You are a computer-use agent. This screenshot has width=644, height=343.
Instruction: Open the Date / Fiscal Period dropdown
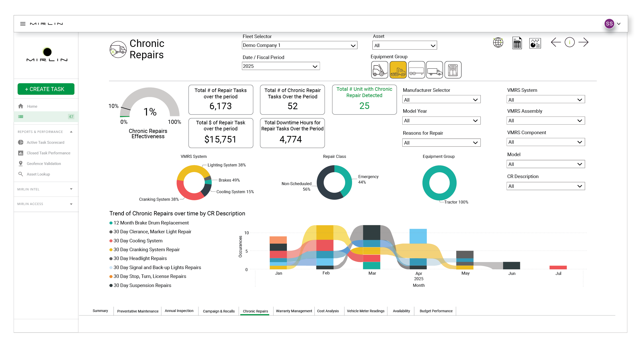(280, 66)
